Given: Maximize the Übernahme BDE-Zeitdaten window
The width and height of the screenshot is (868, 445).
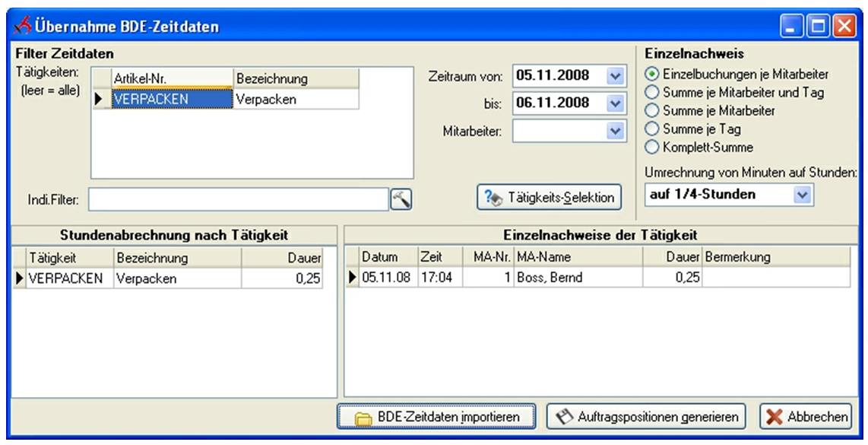Looking at the screenshot, I should click(820, 28).
